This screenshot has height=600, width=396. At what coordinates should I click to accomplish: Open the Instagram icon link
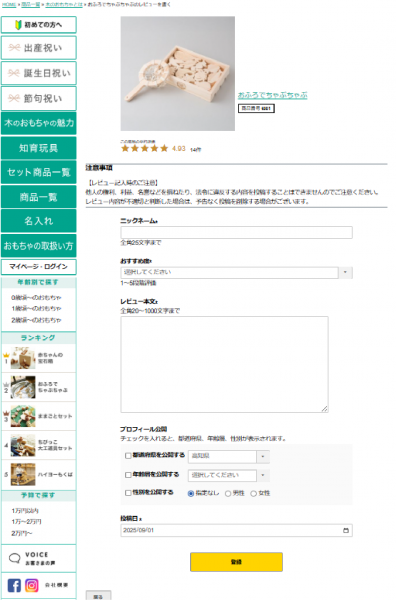(x=32, y=585)
